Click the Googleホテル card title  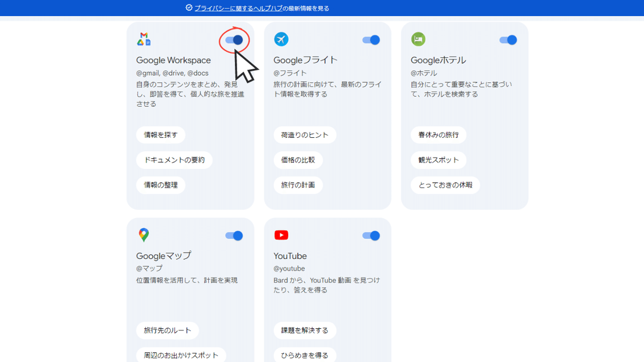438,60
